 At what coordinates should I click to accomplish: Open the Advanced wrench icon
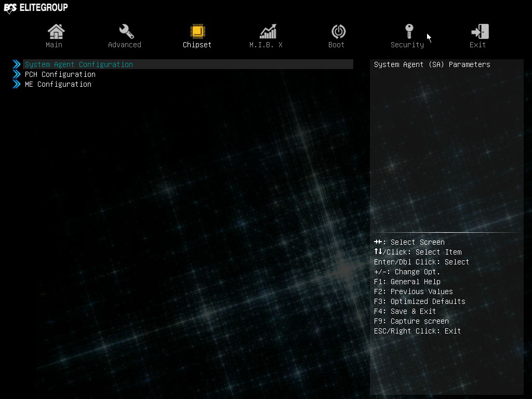(126, 32)
